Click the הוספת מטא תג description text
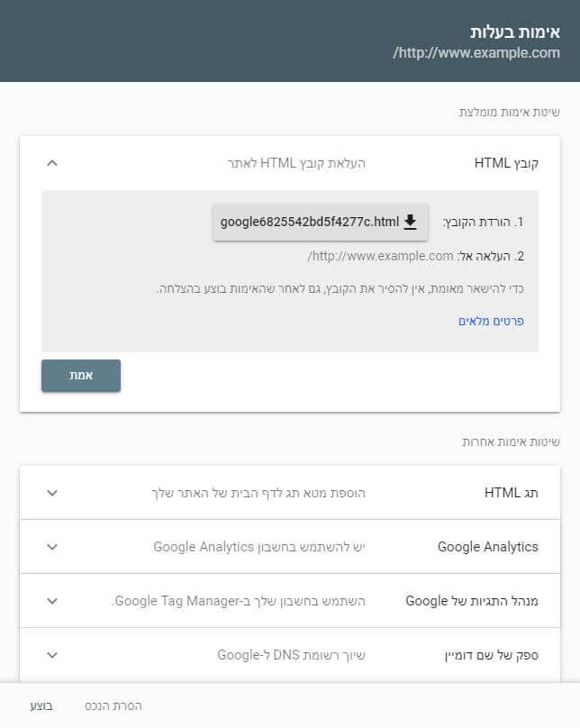The image size is (580, 728). click(x=258, y=493)
